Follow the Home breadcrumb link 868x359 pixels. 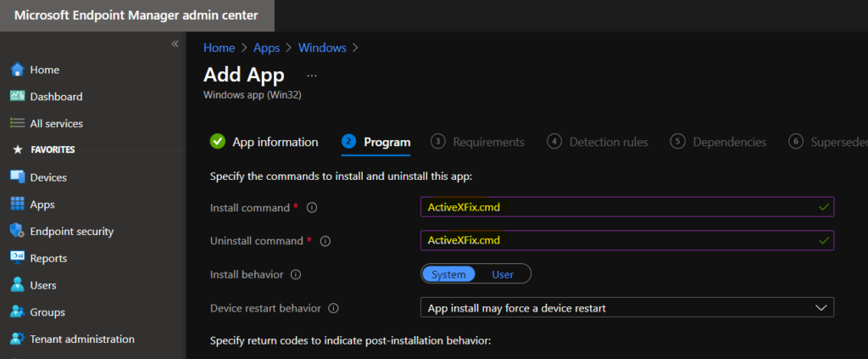click(x=220, y=48)
